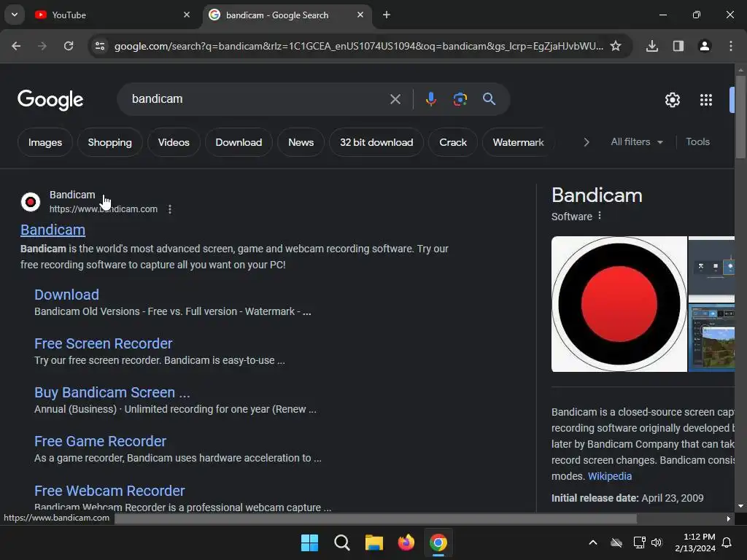Filter results by Images
Viewport: 747px width, 560px height.
45,142
